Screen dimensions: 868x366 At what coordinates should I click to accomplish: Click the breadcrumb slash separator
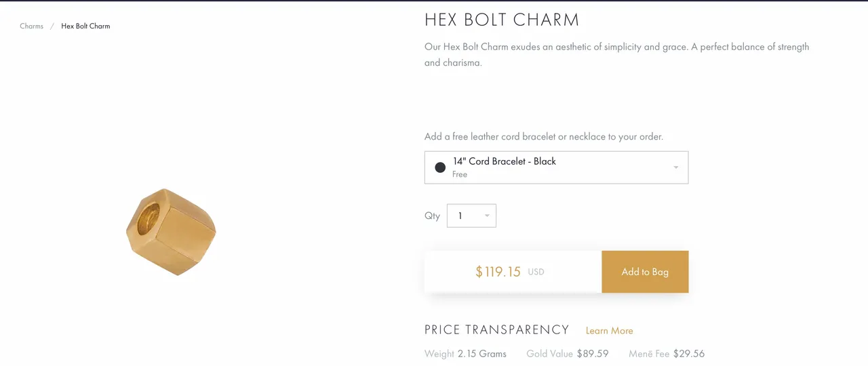pyautogui.click(x=52, y=26)
